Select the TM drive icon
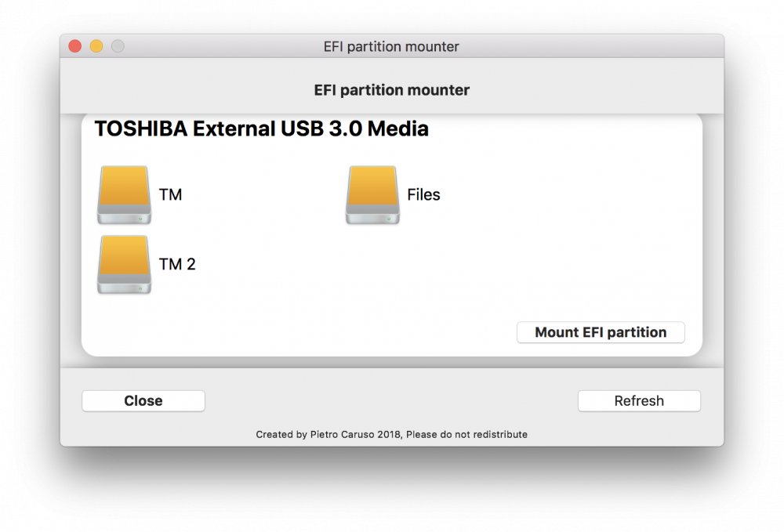Viewport: 784px width, 532px height. [x=124, y=195]
